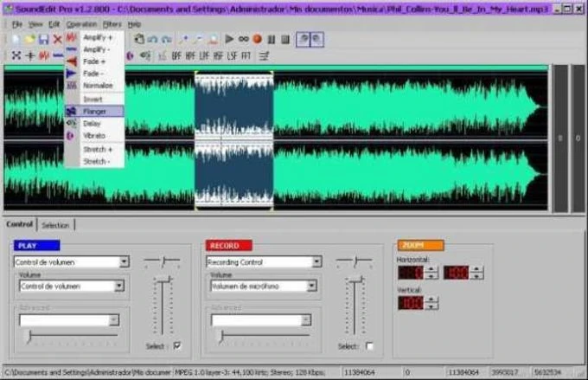Open the Edit menu
The image size is (588, 380).
54,24
